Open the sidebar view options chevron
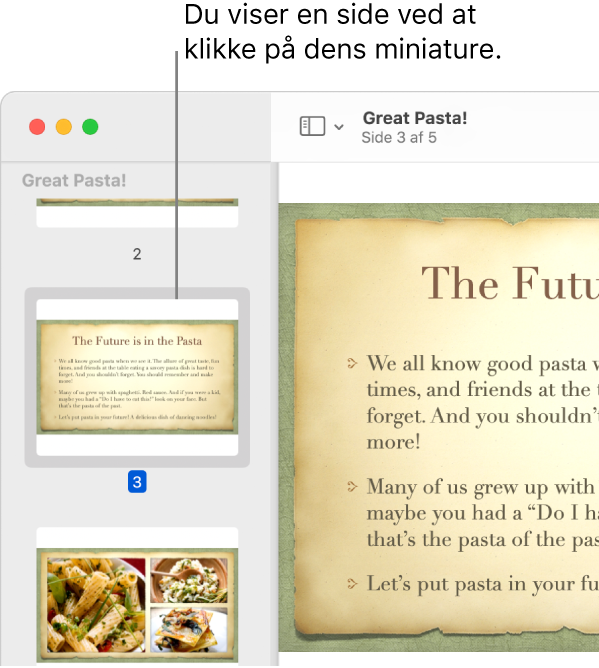The width and height of the screenshot is (599, 668). coord(339,127)
